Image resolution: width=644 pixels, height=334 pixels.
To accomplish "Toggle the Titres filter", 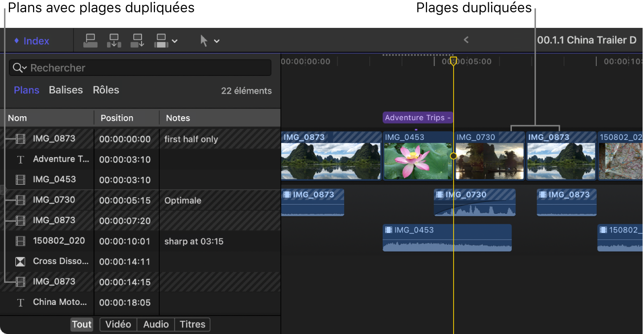I will pos(192,324).
